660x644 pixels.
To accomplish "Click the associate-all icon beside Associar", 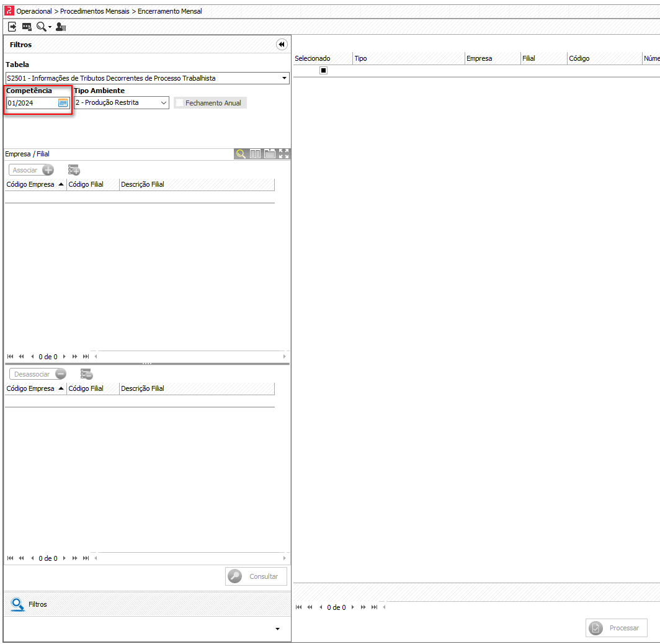I will pyautogui.click(x=74, y=170).
